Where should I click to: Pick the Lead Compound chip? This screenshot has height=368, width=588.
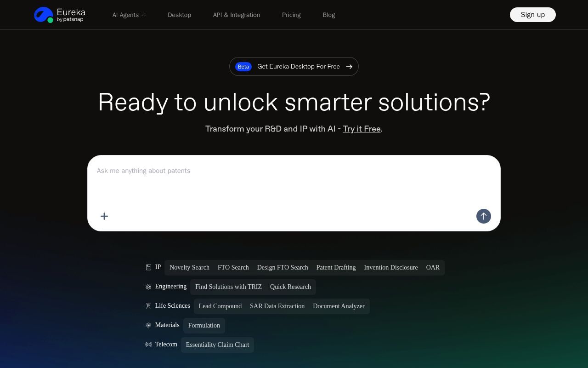[220, 306]
